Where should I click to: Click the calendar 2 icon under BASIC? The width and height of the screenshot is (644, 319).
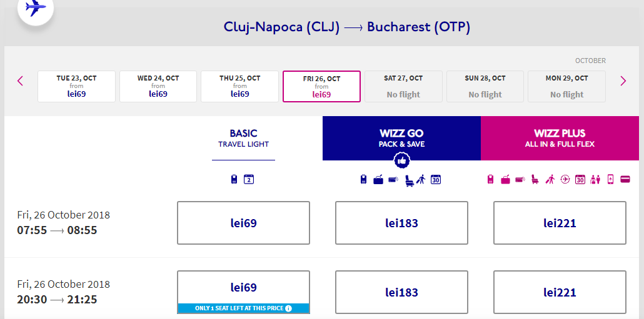249,179
